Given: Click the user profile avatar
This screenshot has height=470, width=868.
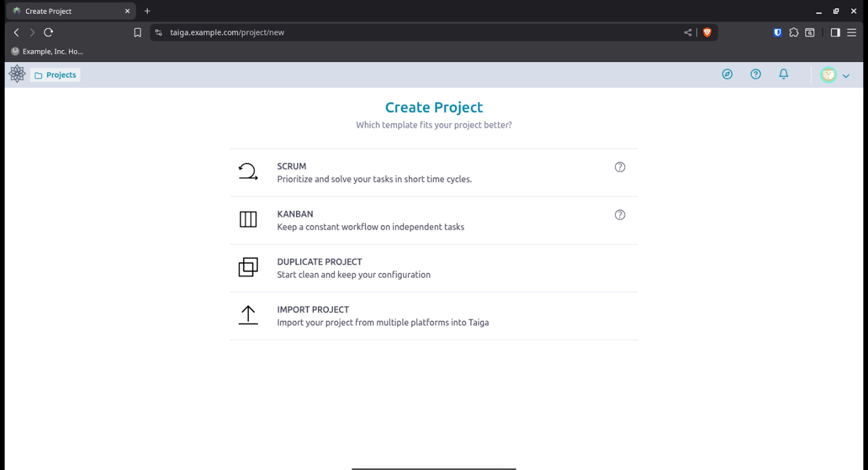Looking at the screenshot, I should pos(828,75).
